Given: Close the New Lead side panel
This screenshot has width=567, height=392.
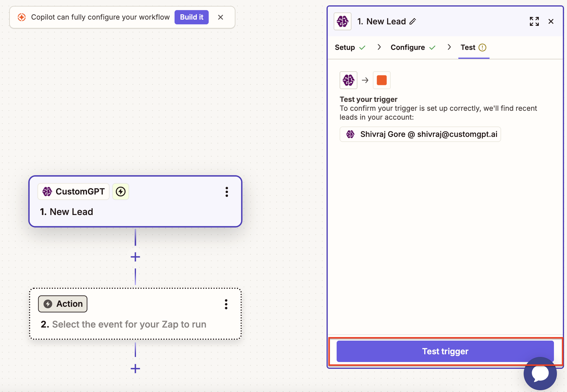Looking at the screenshot, I should pyautogui.click(x=551, y=21).
